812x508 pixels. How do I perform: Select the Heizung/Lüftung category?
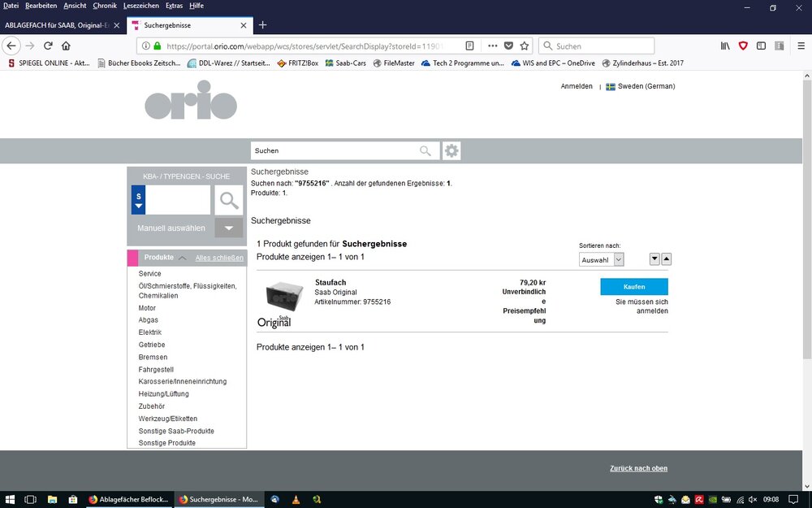(x=164, y=394)
